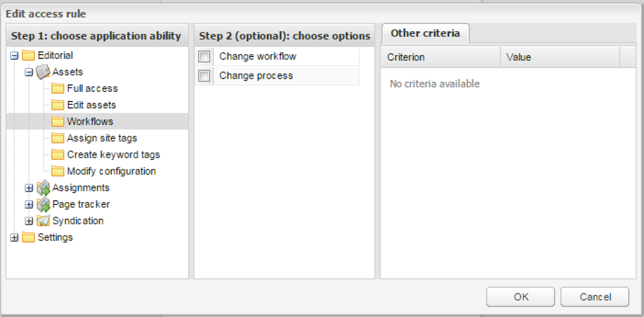
Task: Collapse the Editorial tree node
Action: pyautogui.click(x=14, y=56)
